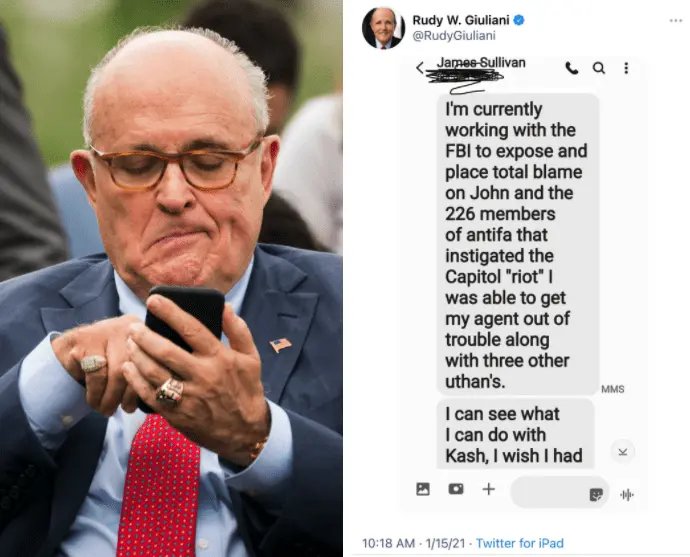The image size is (690, 557).
Task: Open the profile avatar thumbnail
Action: pyautogui.click(x=383, y=27)
